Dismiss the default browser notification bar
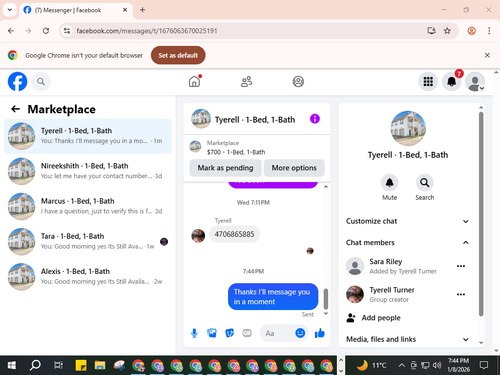The width and height of the screenshot is (500, 375). 487,55
